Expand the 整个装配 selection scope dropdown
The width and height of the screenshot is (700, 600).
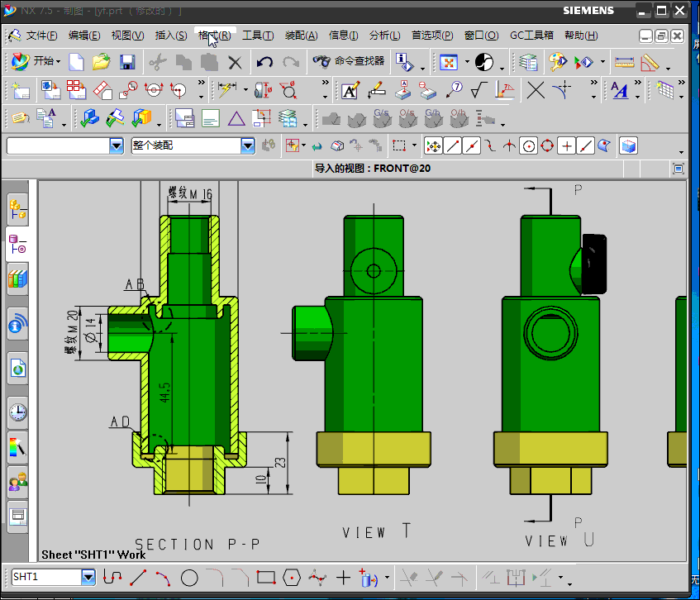coord(248,145)
